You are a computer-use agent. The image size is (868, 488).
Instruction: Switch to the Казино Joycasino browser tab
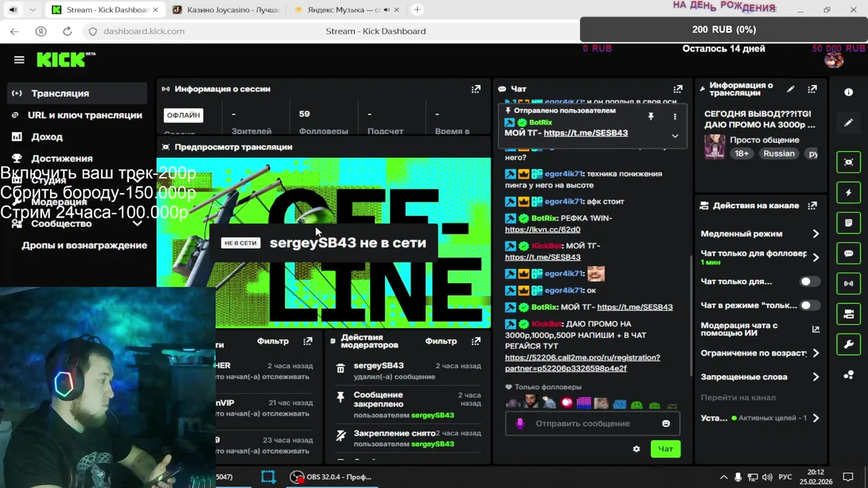pyautogui.click(x=226, y=10)
